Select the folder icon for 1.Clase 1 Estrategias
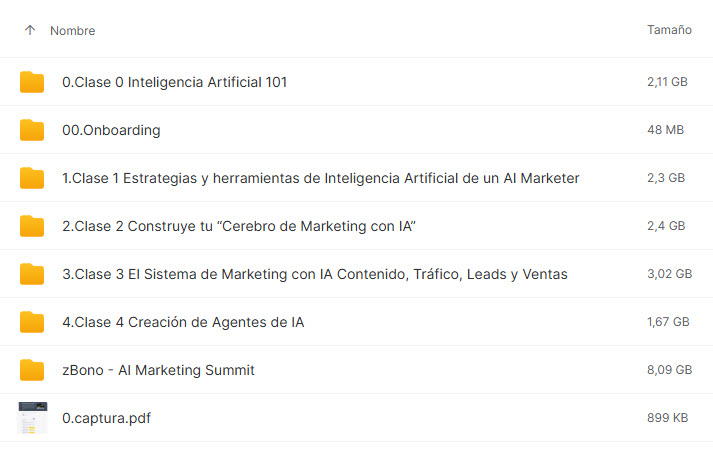 pyautogui.click(x=32, y=178)
